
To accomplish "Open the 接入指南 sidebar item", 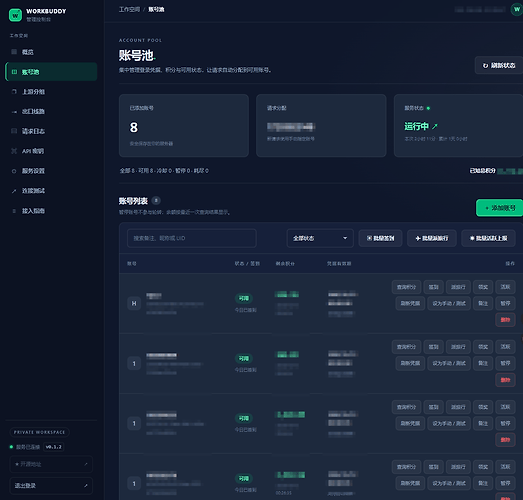I will pos(51,211).
